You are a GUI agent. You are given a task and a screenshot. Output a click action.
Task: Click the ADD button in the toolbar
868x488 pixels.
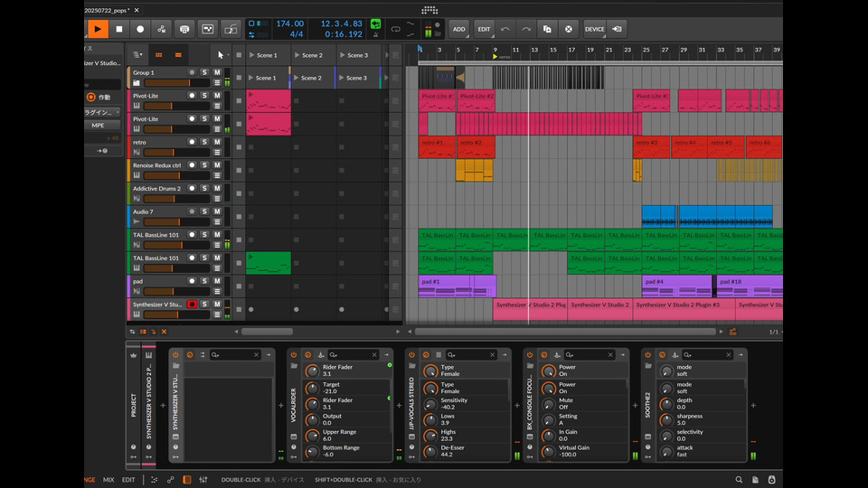[x=459, y=29]
